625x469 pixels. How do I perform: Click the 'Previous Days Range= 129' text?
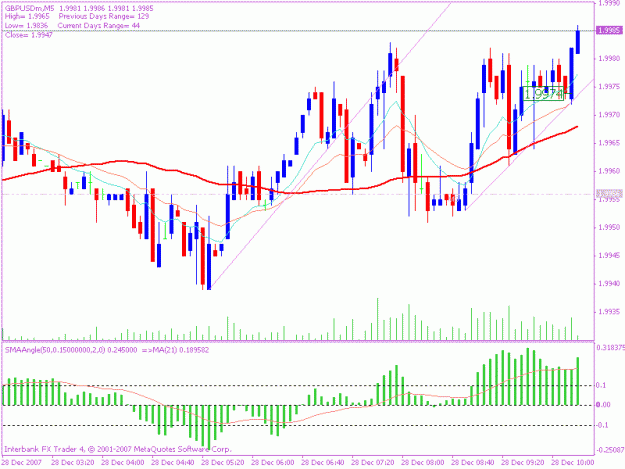104,17
